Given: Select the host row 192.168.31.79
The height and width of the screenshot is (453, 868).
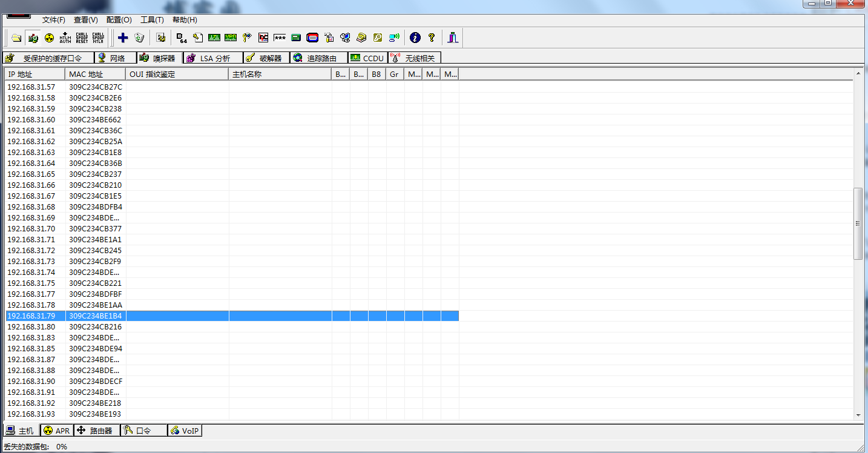Looking at the screenshot, I should tap(232, 316).
